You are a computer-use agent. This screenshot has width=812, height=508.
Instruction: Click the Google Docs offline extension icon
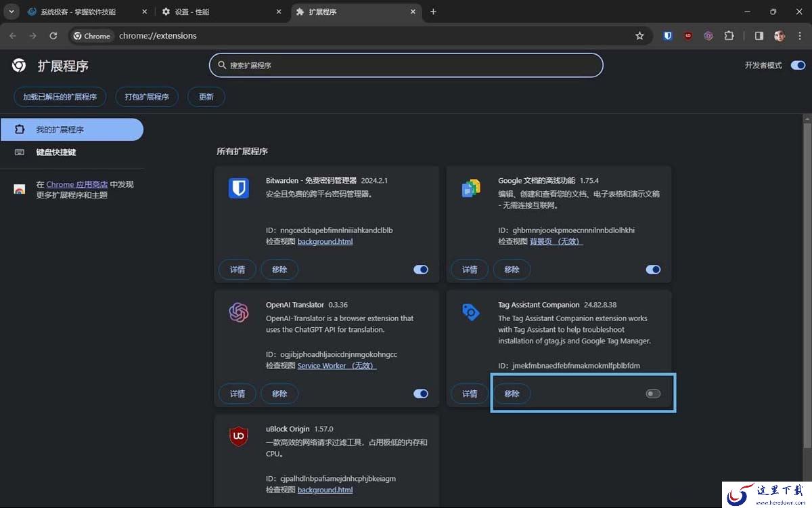(470, 188)
